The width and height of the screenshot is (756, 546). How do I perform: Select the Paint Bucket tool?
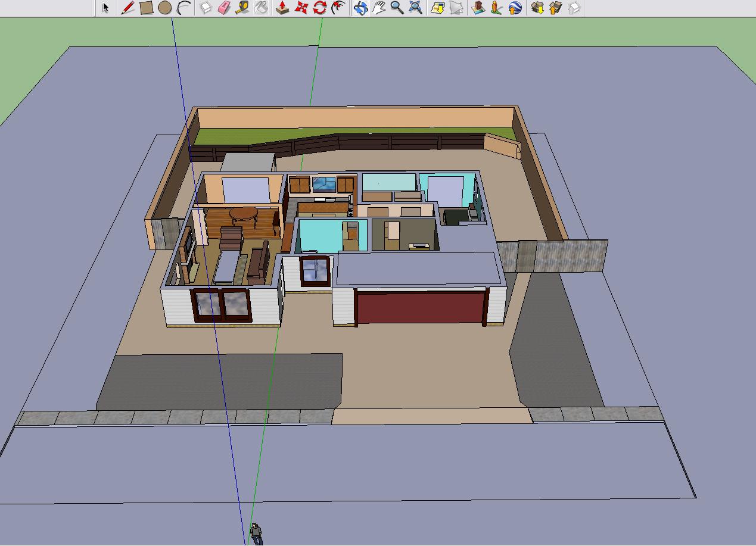pos(261,8)
